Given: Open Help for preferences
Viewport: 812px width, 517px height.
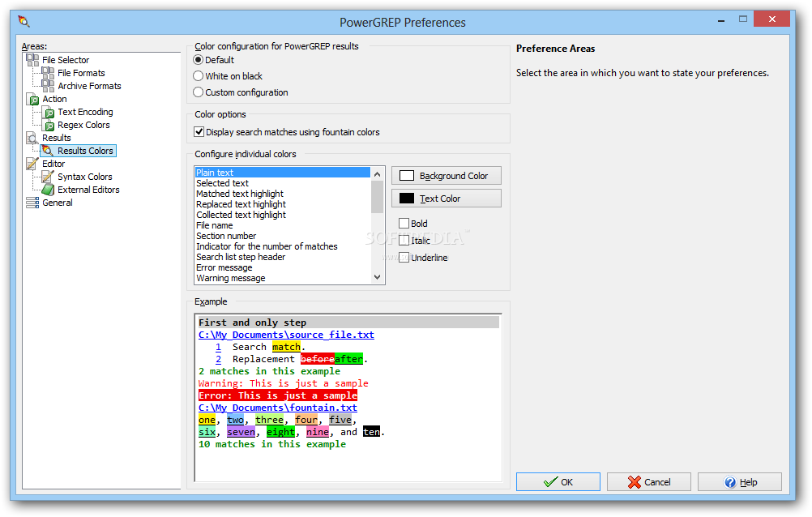Looking at the screenshot, I should tap(740, 482).
